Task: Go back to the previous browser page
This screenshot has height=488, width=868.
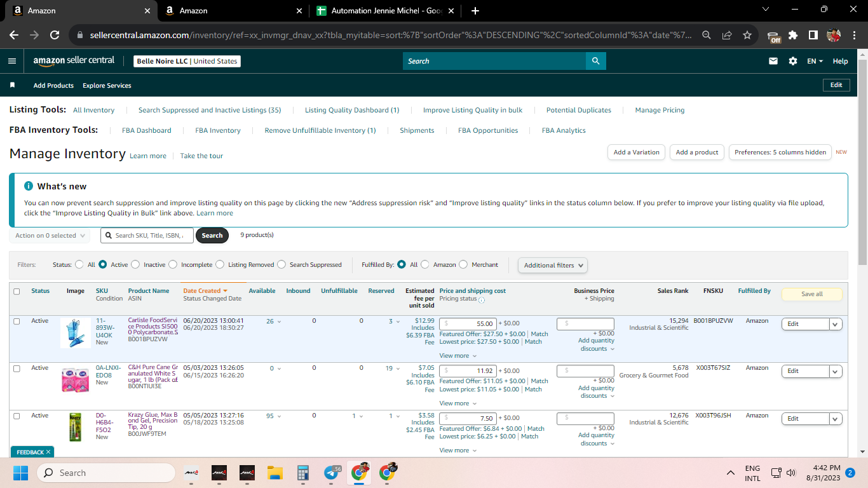Action: tap(14, 36)
